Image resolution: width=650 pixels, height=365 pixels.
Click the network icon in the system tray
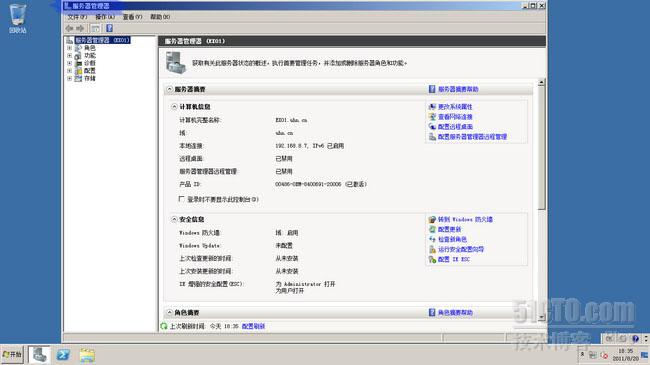(x=593, y=355)
